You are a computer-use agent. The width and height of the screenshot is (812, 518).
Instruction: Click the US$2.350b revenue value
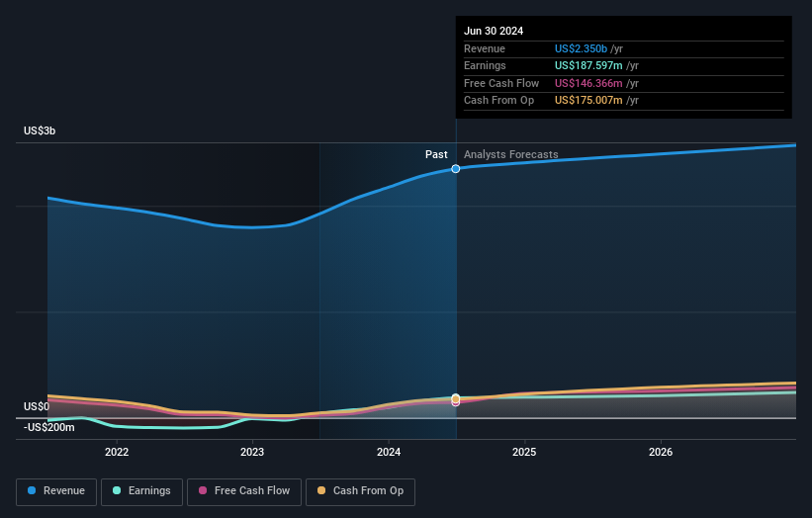pyautogui.click(x=581, y=48)
